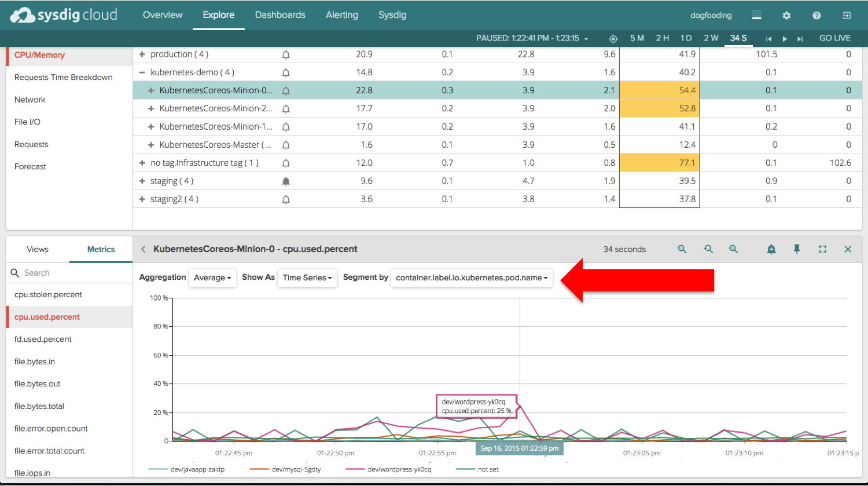The width and height of the screenshot is (868, 486).
Task: Expand KubernetesCoreos-Master node
Action: pyautogui.click(x=151, y=144)
